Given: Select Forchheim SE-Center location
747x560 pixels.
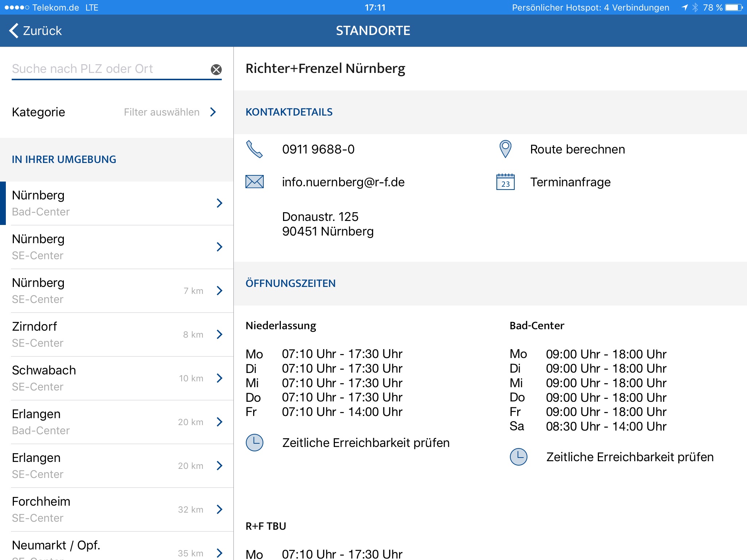Looking at the screenshot, I should tap(117, 509).
